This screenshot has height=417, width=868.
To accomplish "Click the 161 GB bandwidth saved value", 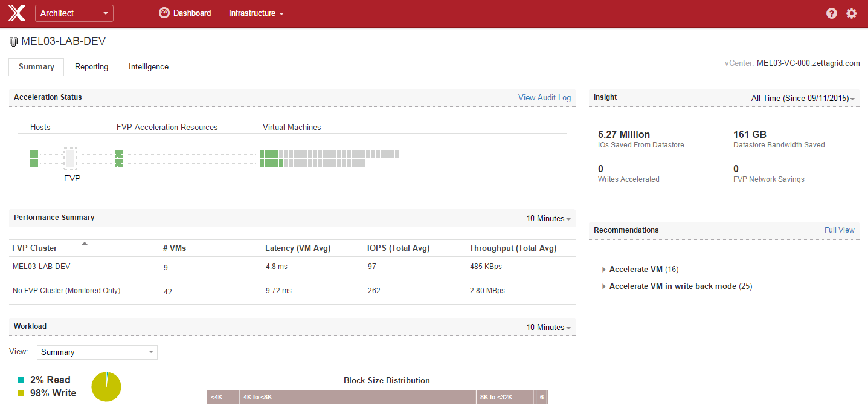I will point(750,134).
